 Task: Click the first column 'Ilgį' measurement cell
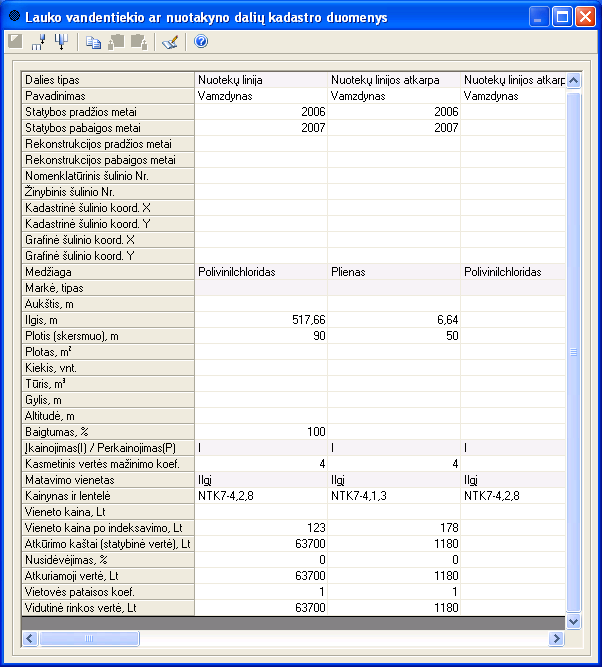tap(261, 480)
